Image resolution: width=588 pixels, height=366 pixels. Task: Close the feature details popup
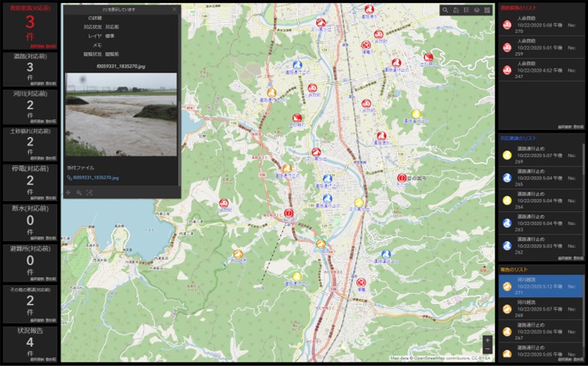(174, 10)
